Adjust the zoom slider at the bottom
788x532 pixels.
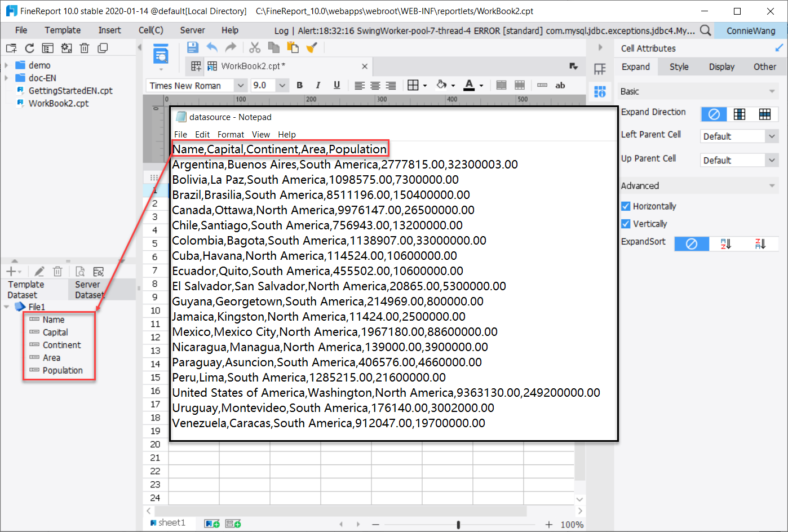pos(459,524)
